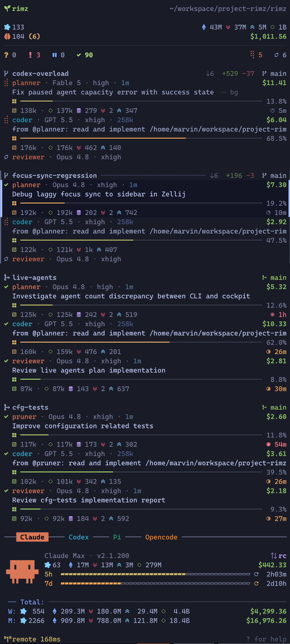Click the star icon in the M: totals row
Screen dimensions: 290x644
(23, 621)
